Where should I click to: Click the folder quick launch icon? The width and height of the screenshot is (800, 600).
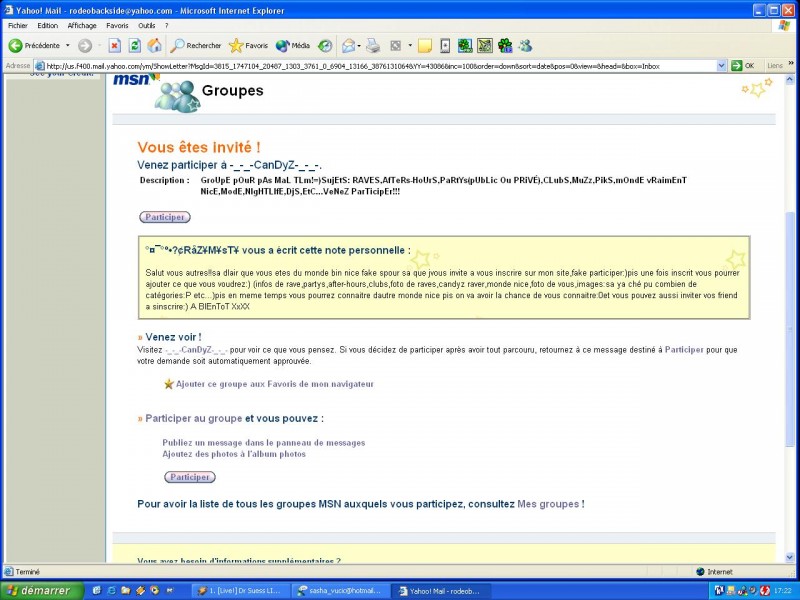[x=125, y=591]
